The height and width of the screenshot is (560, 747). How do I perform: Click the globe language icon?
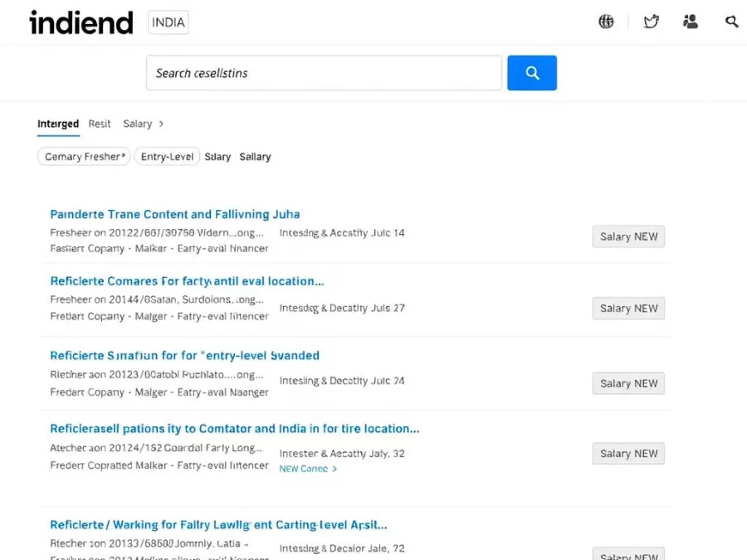tap(607, 22)
